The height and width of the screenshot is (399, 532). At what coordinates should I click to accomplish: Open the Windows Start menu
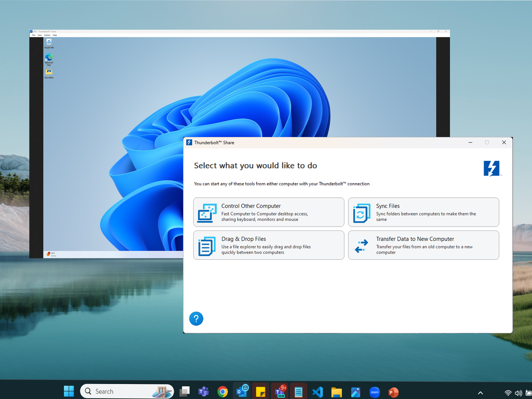click(69, 391)
